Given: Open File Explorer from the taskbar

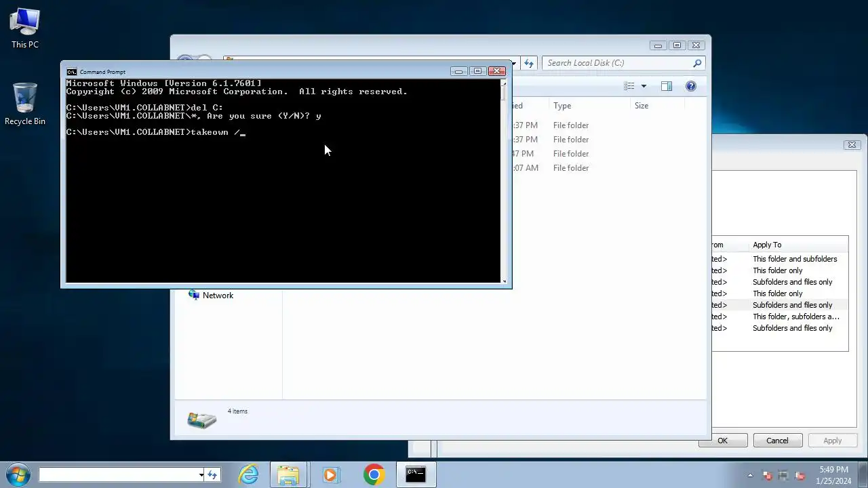Looking at the screenshot, I should [x=288, y=474].
